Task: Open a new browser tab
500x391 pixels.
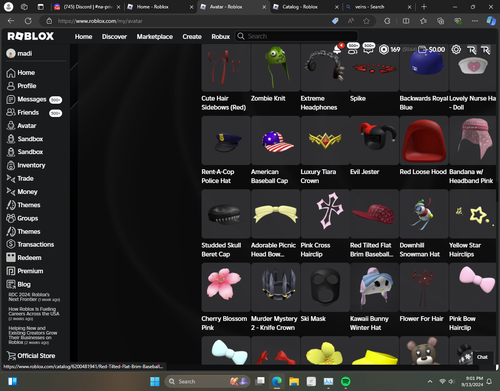Action: [x=424, y=7]
